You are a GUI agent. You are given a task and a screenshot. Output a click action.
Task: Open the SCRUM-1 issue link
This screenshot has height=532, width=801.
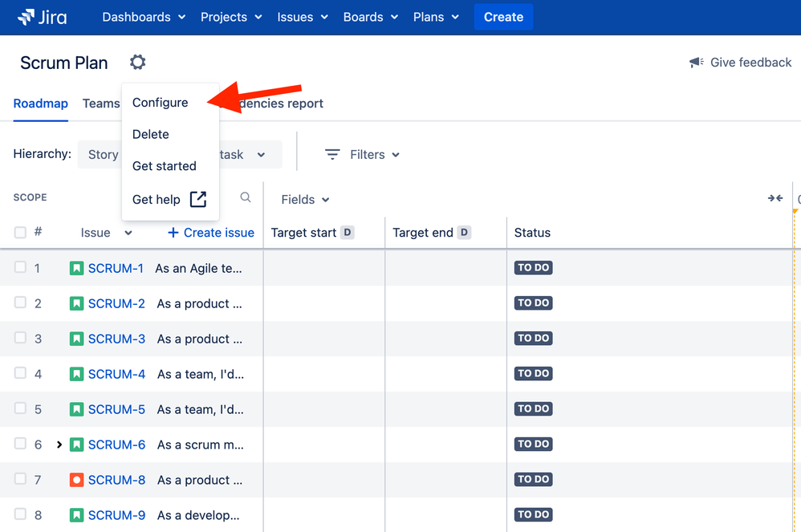coord(116,269)
